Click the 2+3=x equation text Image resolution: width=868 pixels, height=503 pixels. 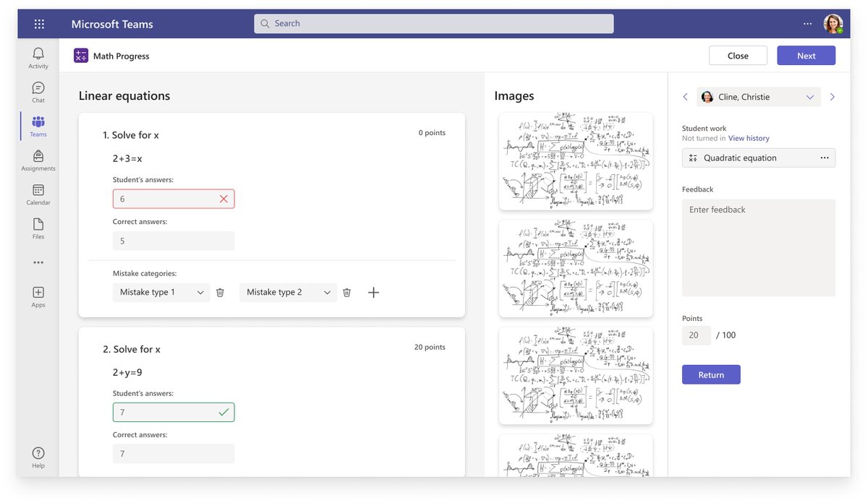[127, 158]
